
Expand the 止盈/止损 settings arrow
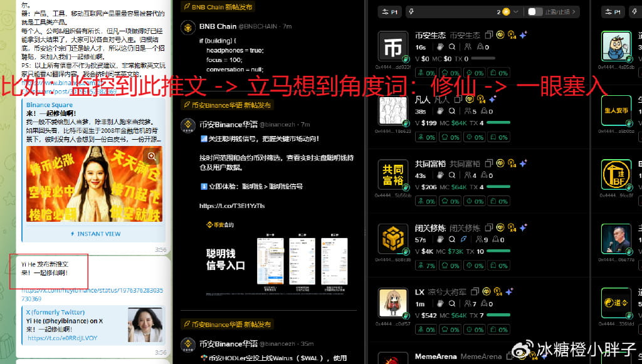[574, 12]
